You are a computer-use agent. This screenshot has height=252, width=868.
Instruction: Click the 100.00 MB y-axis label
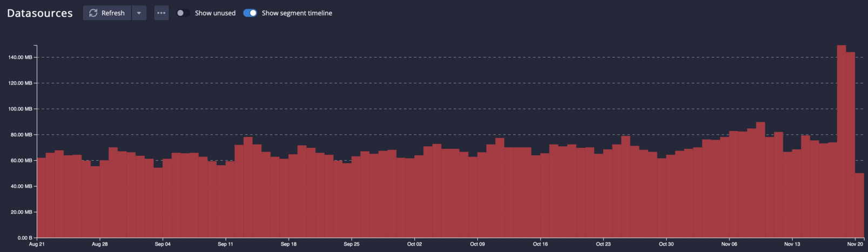point(21,109)
